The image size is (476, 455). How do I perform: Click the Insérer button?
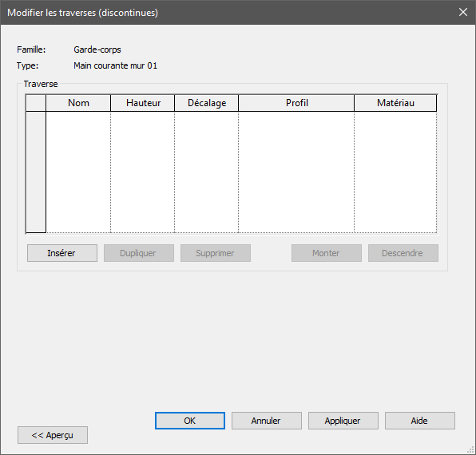pyautogui.click(x=62, y=253)
